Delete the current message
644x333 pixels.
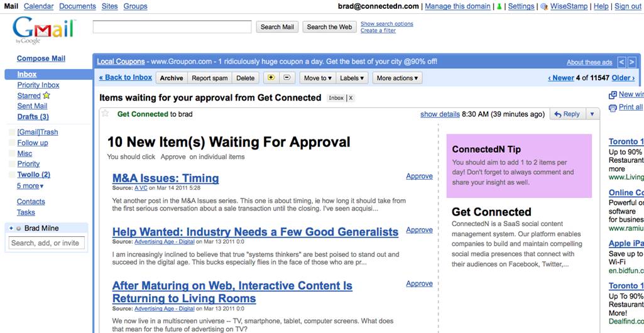(x=246, y=78)
